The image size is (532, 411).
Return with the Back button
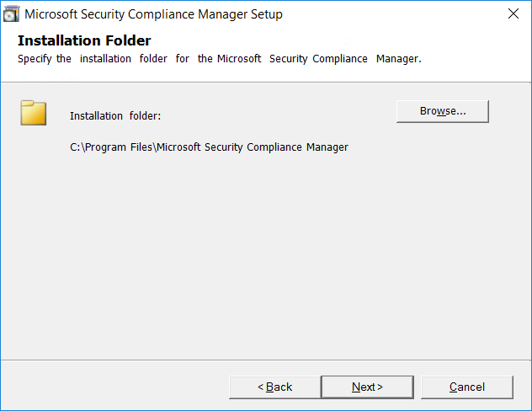(274, 387)
